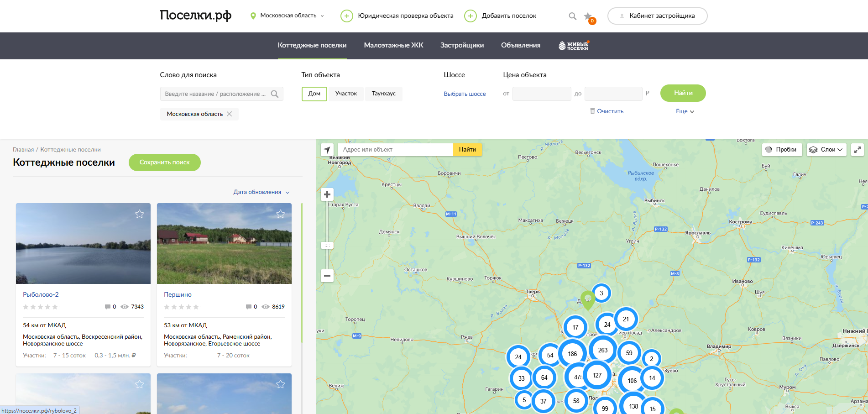868x414 pixels.
Task: Click map Адрес или объект field
Action: click(395, 150)
